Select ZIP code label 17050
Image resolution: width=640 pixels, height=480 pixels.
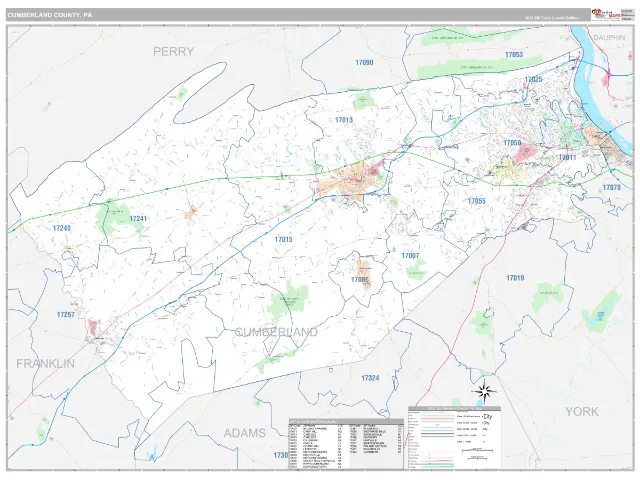click(512, 143)
